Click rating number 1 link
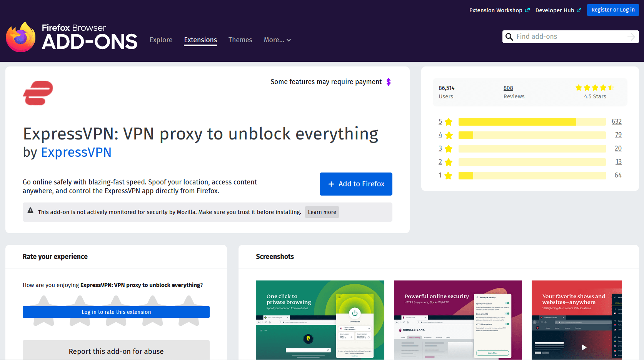Image resolution: width=644 pixels, height=360 pixels. pos(440,175)
